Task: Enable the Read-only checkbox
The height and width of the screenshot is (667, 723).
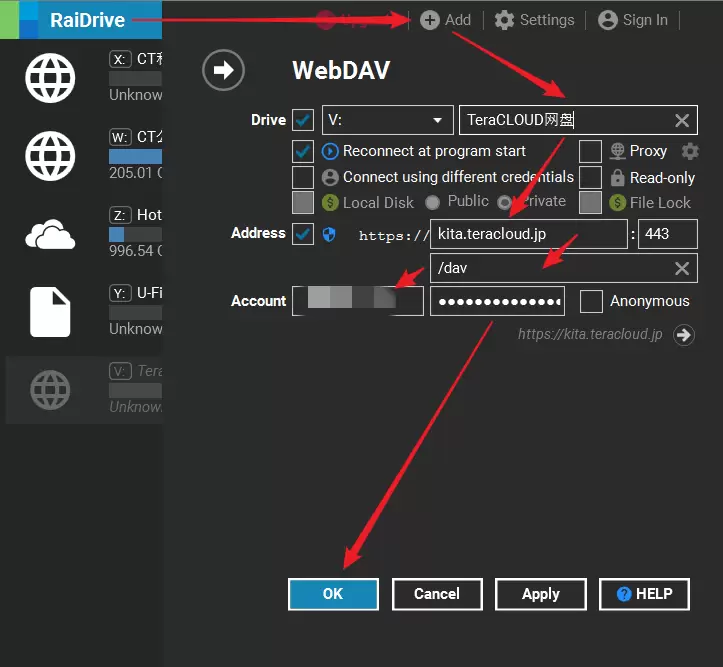Action: tap(591, 177)
